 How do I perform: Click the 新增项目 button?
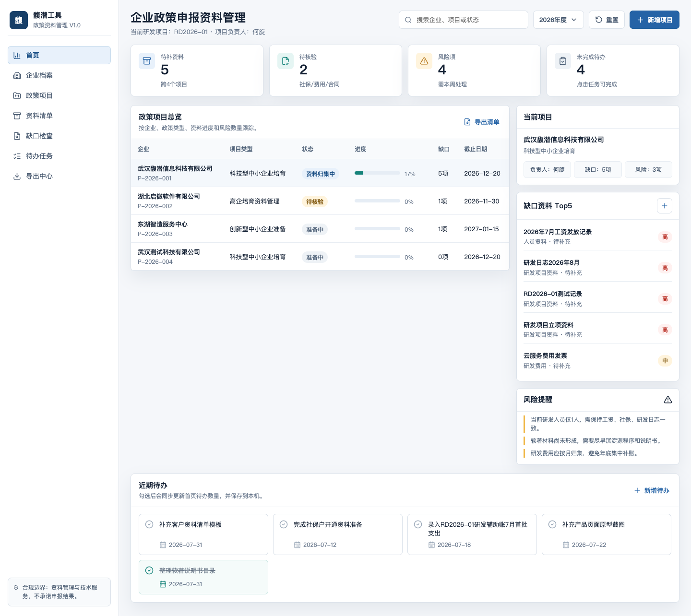(x=655, y=20)
